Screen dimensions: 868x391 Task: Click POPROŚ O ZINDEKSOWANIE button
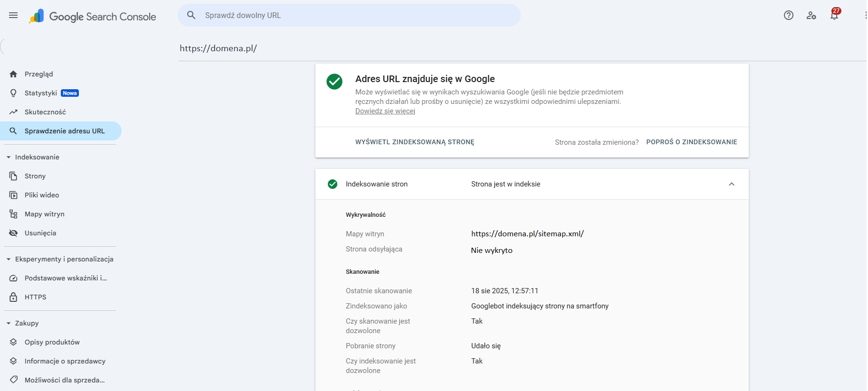[691, 142]
